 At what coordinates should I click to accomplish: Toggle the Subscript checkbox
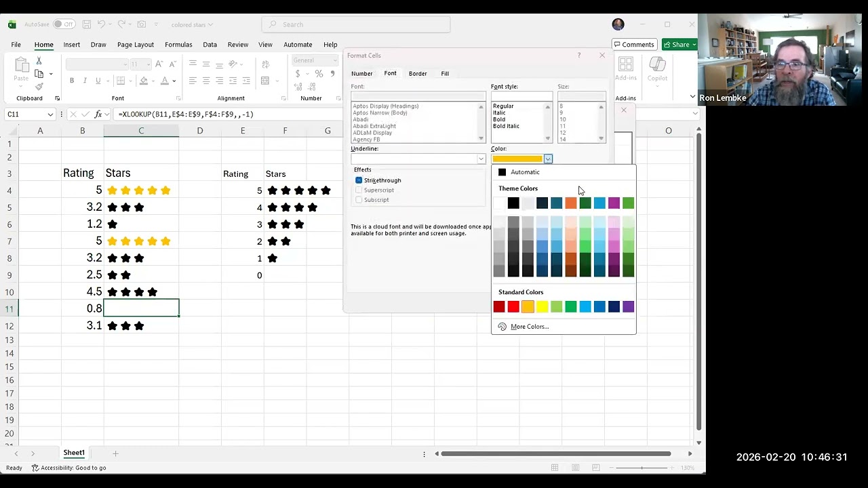[x=359, y=200]
